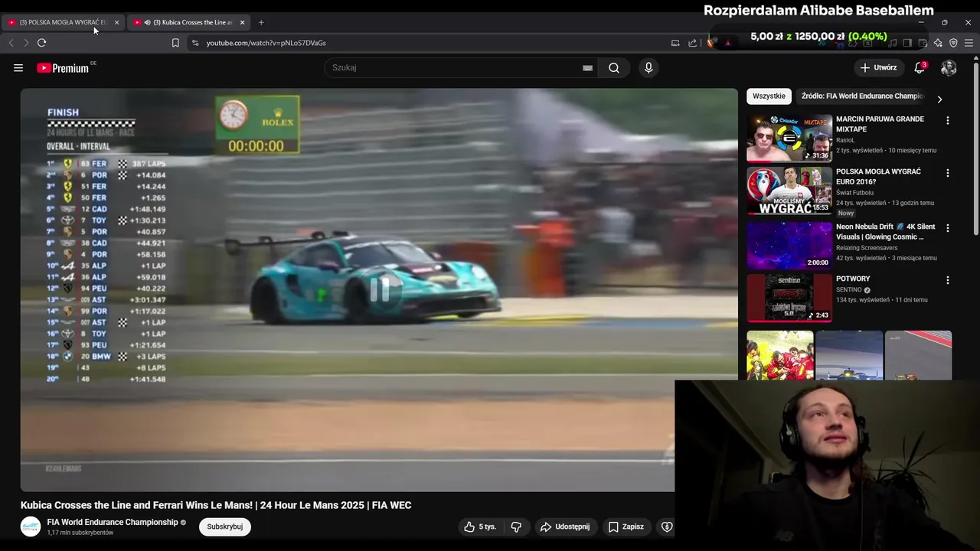The image size is (980, 551).
Task: Open more options for MARCIN PARUWA GRANDE MIXTAPE
Action: pos(948,121)
